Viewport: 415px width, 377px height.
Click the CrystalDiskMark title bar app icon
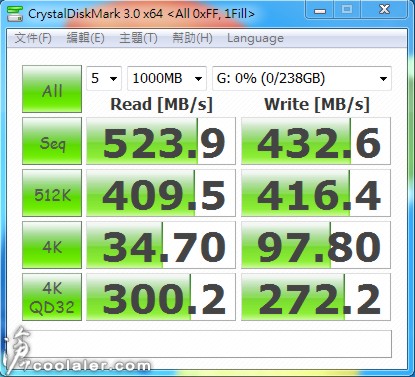15,13
